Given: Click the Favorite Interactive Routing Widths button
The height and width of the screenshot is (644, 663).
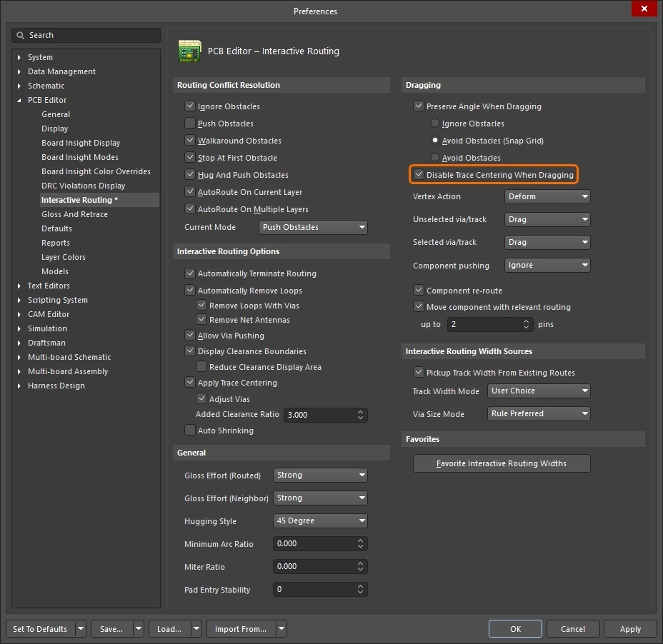Looking at the screenshot, I should tap(502, 463).
